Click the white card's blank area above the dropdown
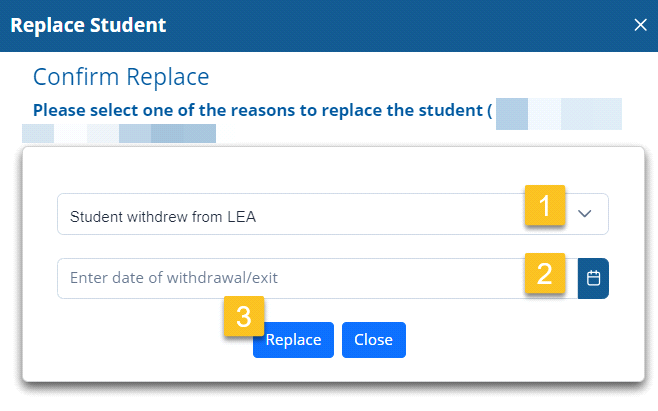 330,170
